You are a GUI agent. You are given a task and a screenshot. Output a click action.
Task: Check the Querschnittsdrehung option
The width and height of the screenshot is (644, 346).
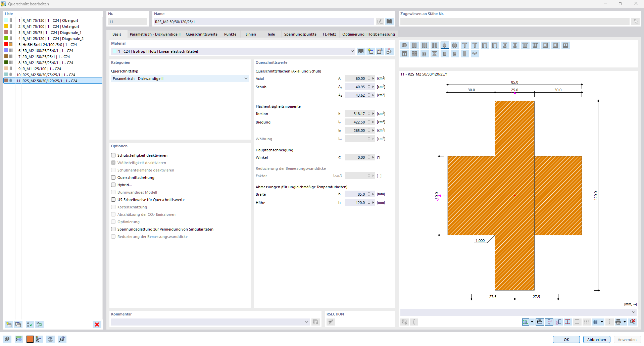[113, 178]
